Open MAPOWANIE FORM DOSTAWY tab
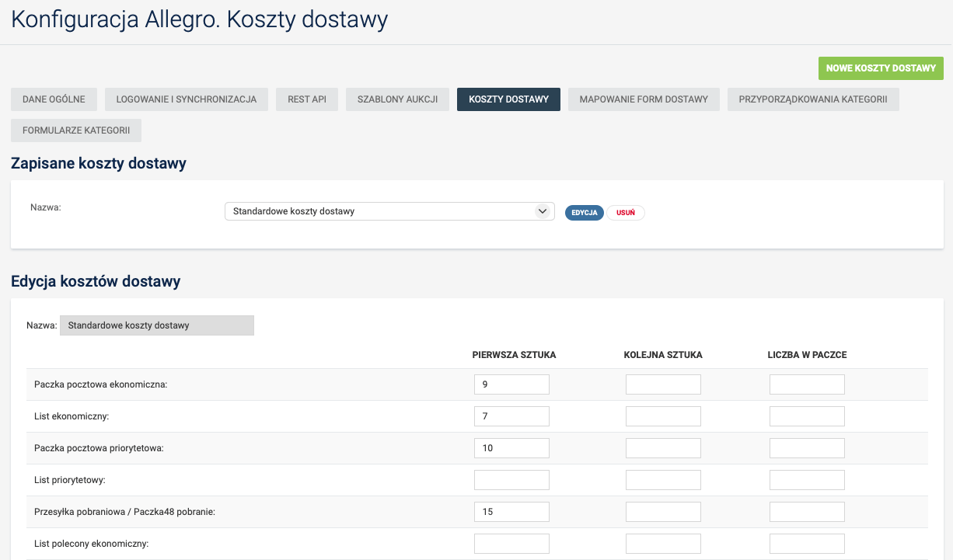This screenshot has height=560, width=953. tap(644, 99)
